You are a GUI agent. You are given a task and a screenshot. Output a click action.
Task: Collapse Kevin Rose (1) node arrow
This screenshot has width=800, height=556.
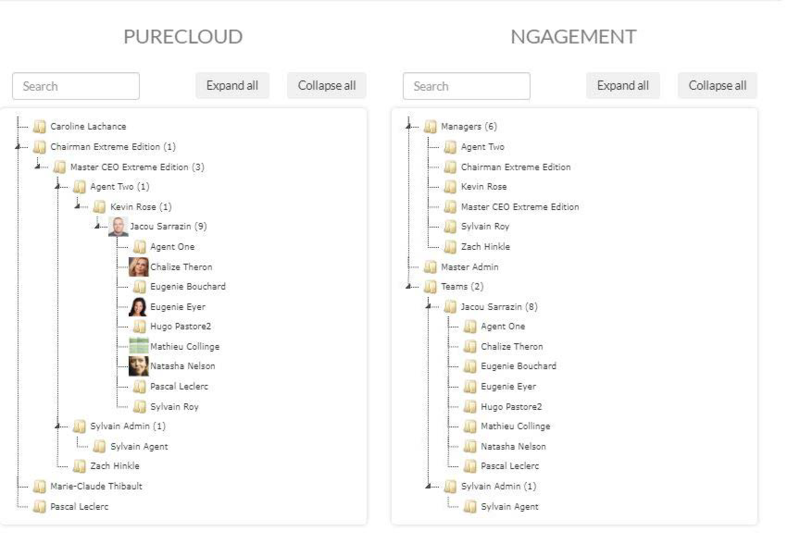[78, 206]
